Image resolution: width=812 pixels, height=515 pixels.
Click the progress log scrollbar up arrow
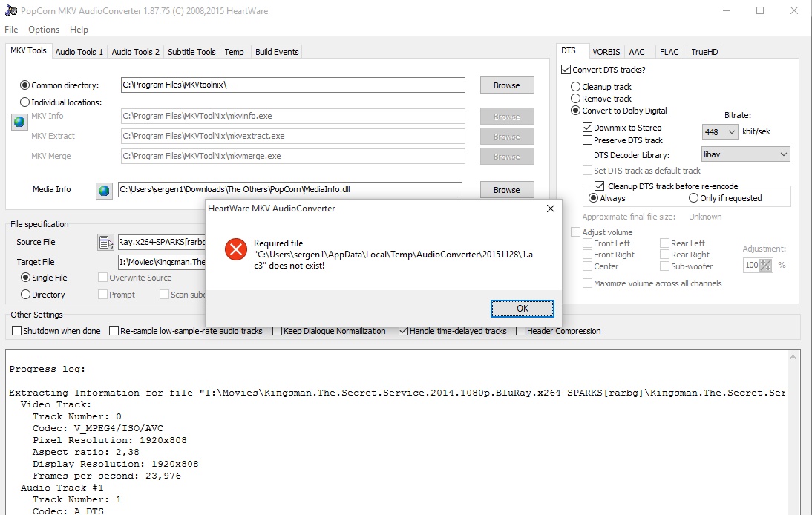pyautogui.click(x=793, y=357)
